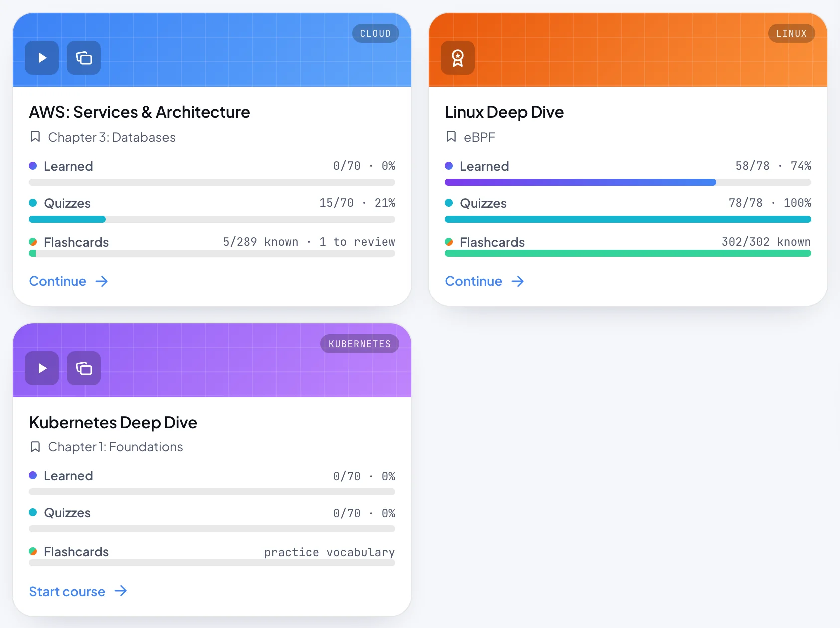Click the AWS: Services & Architecture title

140,112
